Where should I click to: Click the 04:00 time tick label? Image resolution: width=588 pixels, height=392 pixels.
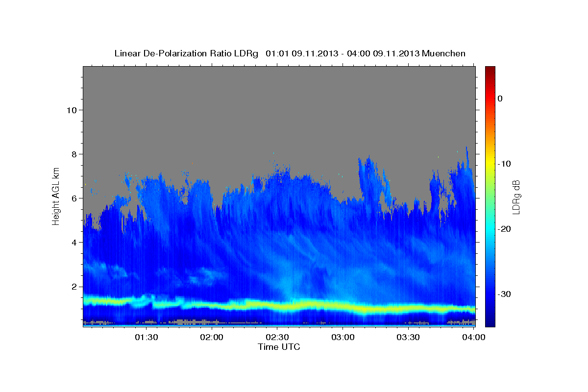click(474, 338)
